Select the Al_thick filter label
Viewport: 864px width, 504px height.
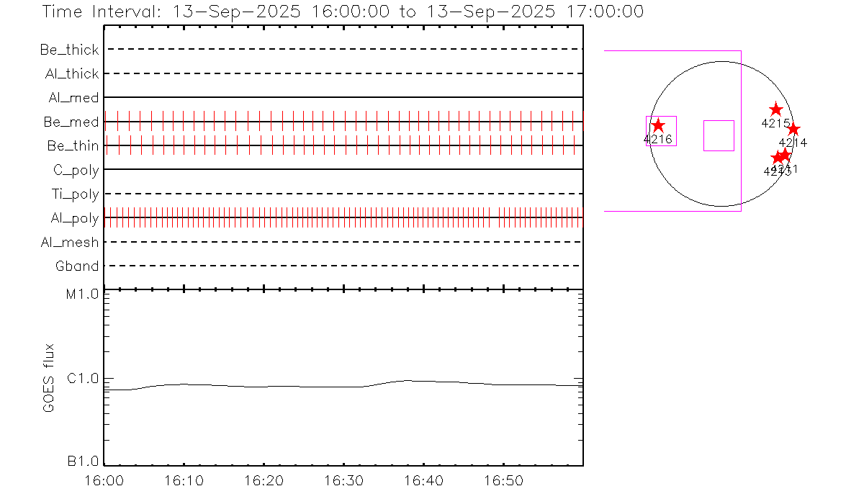70,73
